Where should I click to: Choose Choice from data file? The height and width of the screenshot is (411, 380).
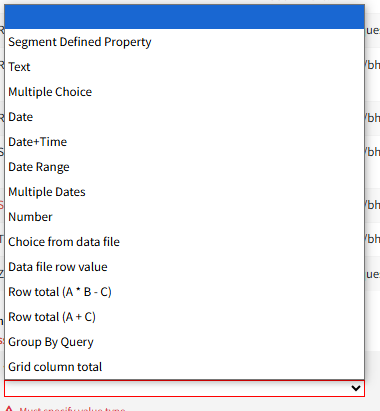184,242
